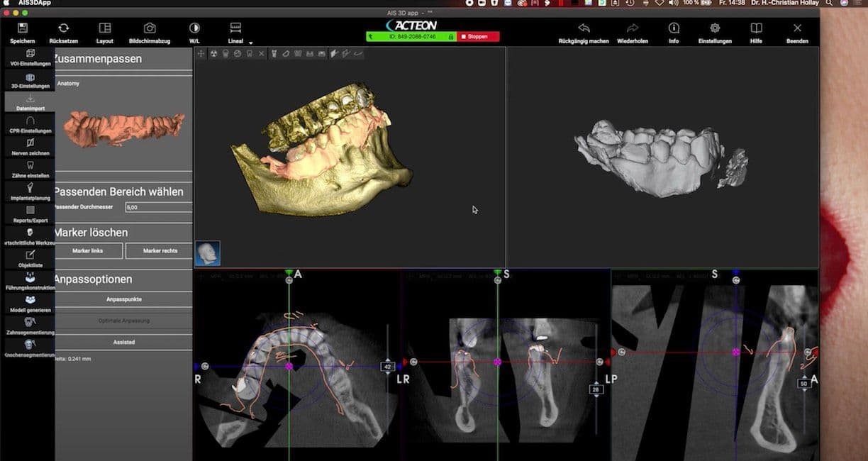Open the Objektliste sidebar item
Viewport: 868px width, 461px height.
pos(30,258)
